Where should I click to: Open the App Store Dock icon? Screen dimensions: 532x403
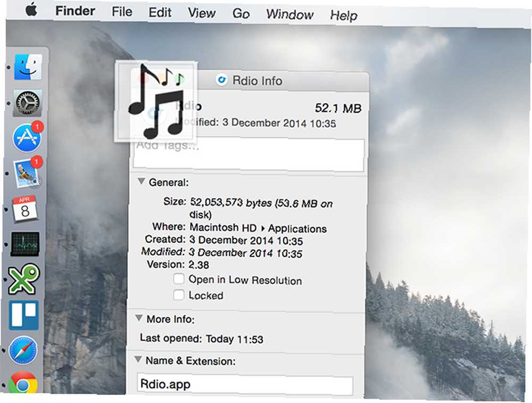pos(28,137)
